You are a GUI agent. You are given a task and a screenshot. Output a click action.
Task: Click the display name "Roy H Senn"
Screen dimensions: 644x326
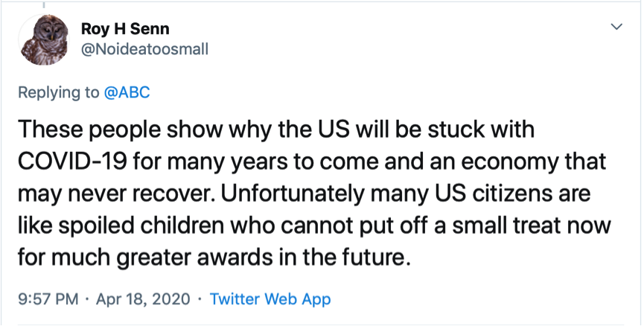click(x=125, y=29)
